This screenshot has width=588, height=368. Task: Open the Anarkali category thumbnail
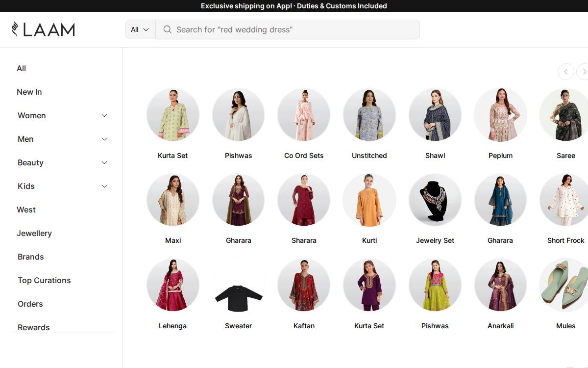[500, 285]
